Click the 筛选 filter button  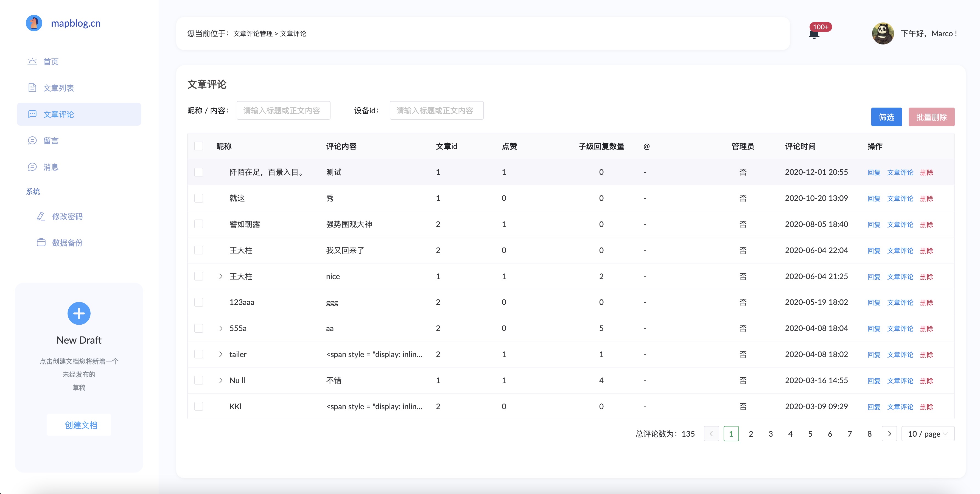886,117
